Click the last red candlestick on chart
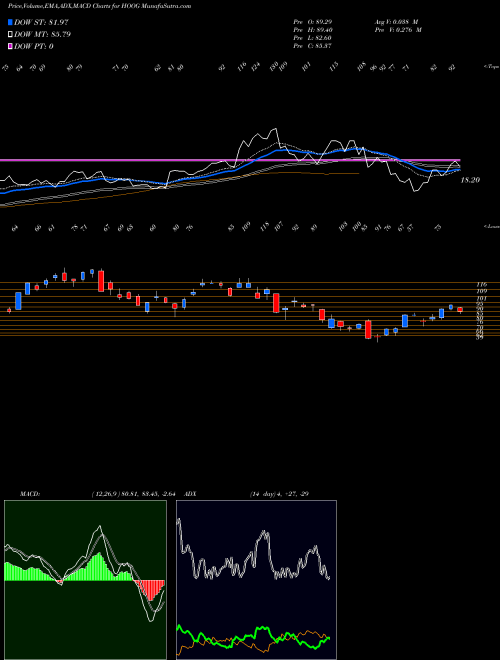Viewport: 500px width, 660px height. 460,310
